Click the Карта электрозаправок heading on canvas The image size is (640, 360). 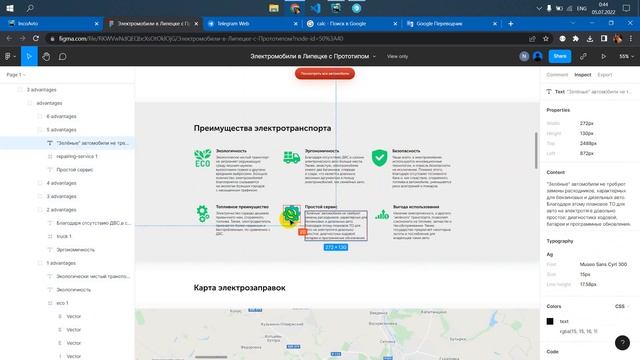pyautogui.click(x=239, y=288)
